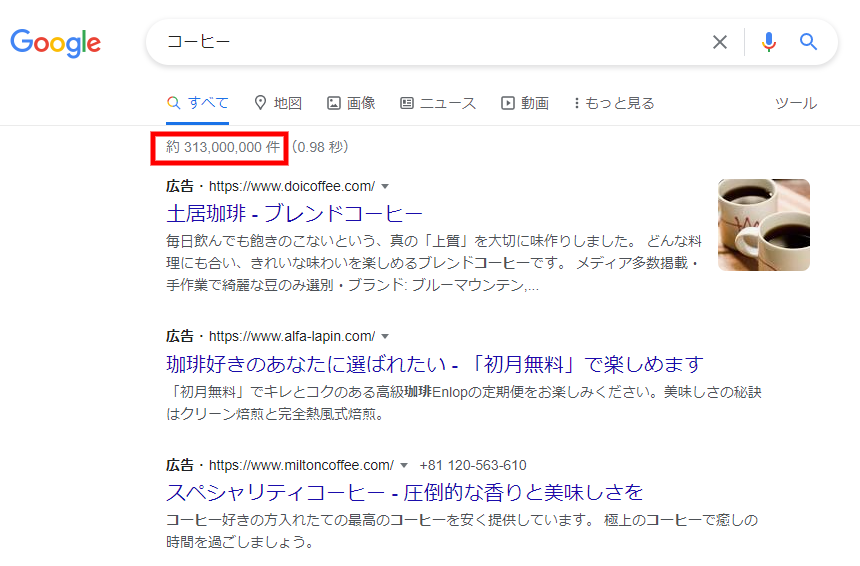Viewport: 860px width, 566px height.
Task: Open dropdown arrow next to miltoncoffee.com URL
Action: tap(404, 466)
